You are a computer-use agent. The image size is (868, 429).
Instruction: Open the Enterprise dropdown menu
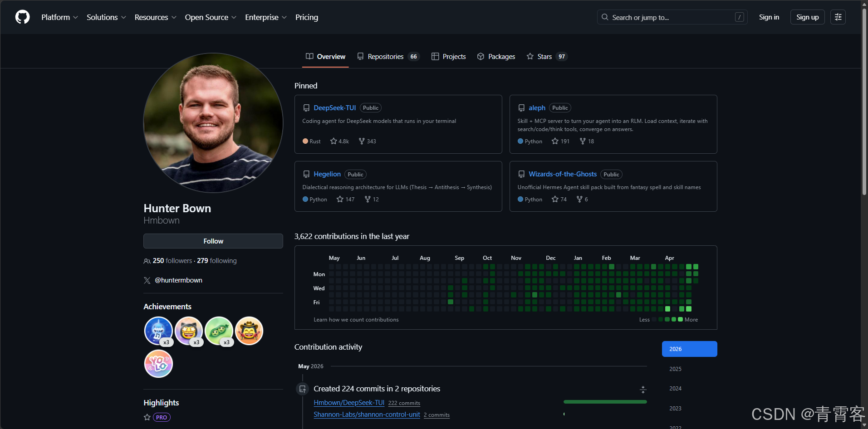tap(266, 17)
